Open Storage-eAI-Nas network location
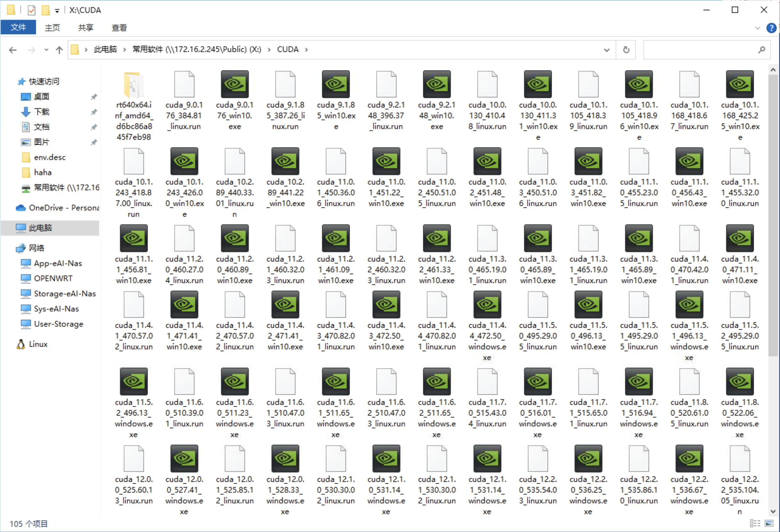780x532 pixels. coord(65,294)
